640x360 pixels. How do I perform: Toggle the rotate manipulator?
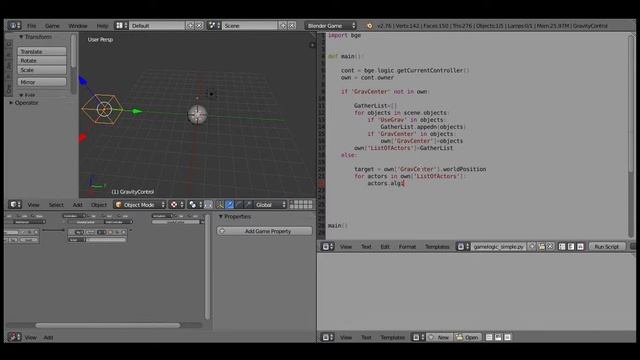pos(239,204)
